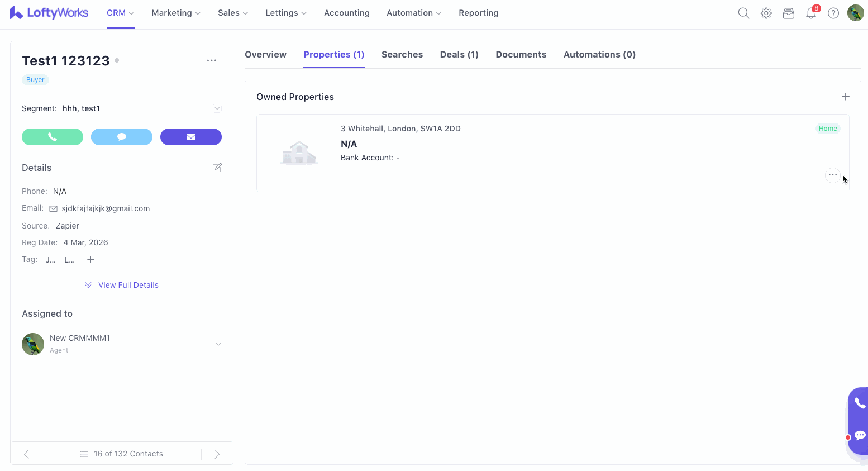Open notifications bell with badge
Screen dimensions: 868x471
pyautogui.click(x=810, y=13)
